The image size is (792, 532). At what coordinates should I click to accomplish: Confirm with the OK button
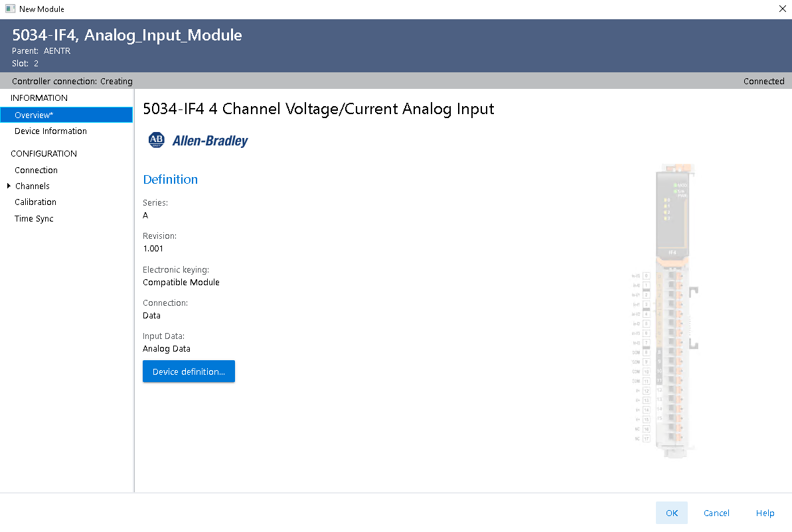click(672, 513)
